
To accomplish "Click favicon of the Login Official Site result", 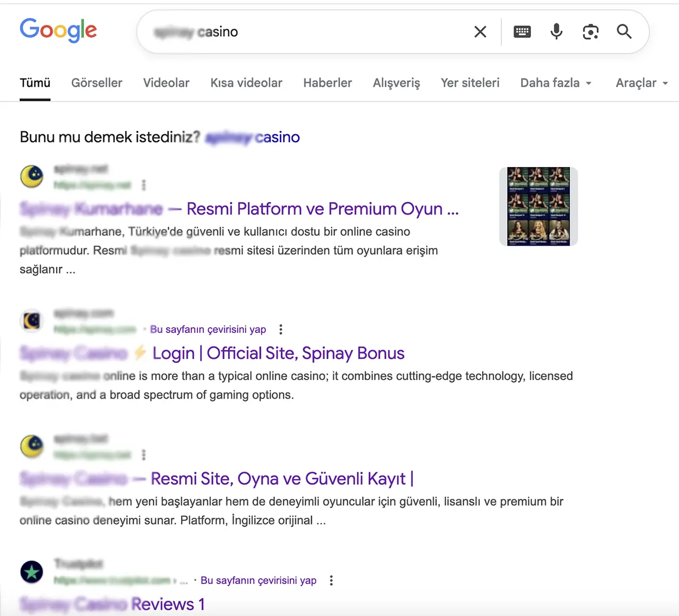I will coord(32,321).
